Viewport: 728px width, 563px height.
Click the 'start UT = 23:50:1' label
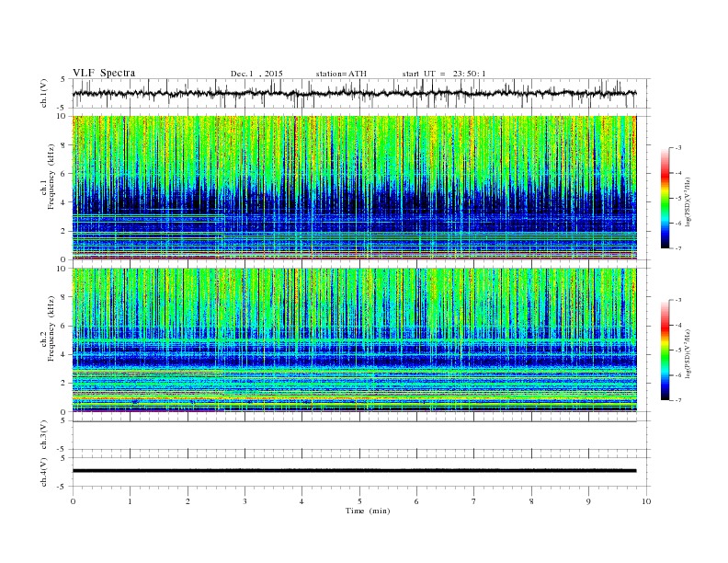444,74
